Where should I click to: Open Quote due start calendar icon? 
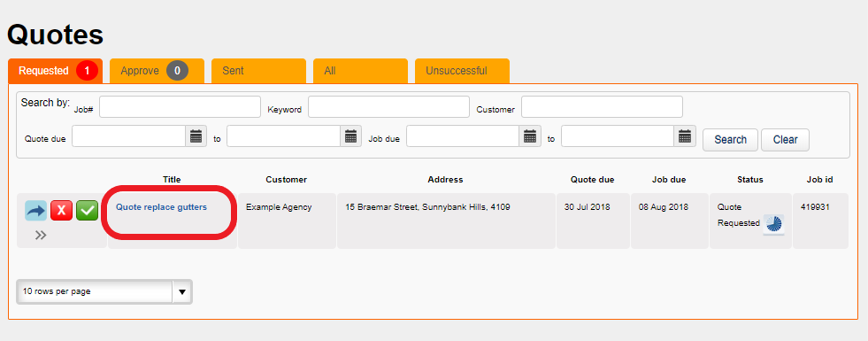tap(196, 136)
